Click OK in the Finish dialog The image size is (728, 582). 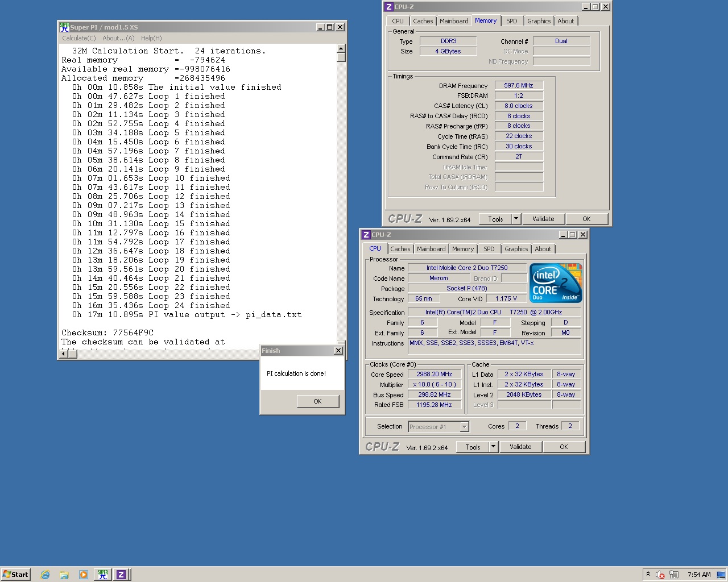pos(318,401)
